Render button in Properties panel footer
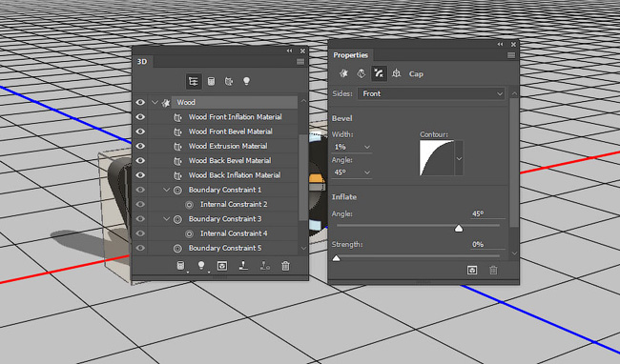 tap(472, 271)
